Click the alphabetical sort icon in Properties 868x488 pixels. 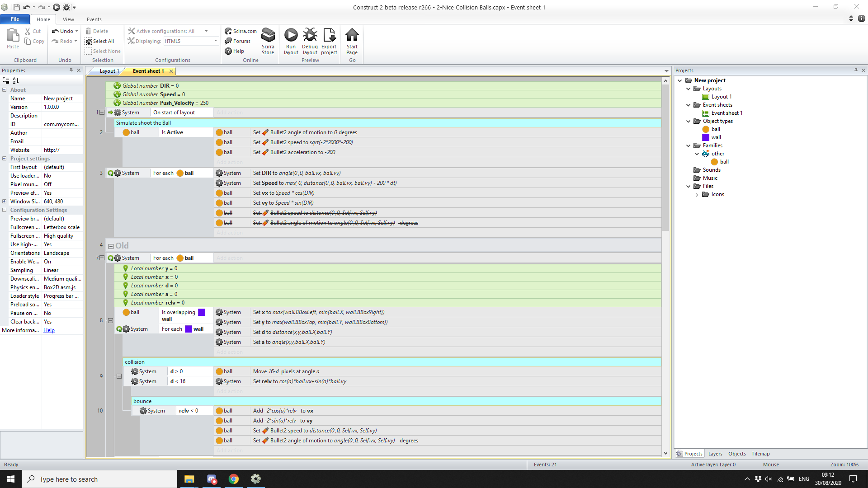click(x=16, y=80)
